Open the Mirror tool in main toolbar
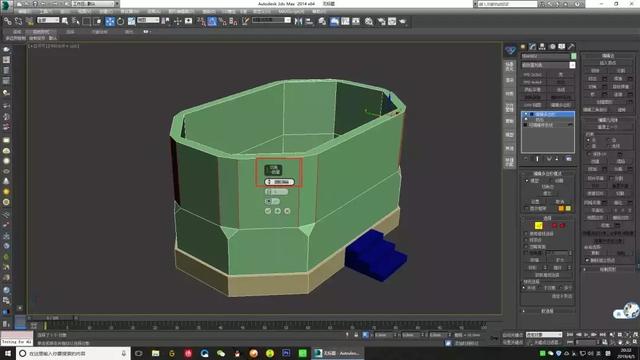This screenshot has width=640, height=360. click(298, 21)
